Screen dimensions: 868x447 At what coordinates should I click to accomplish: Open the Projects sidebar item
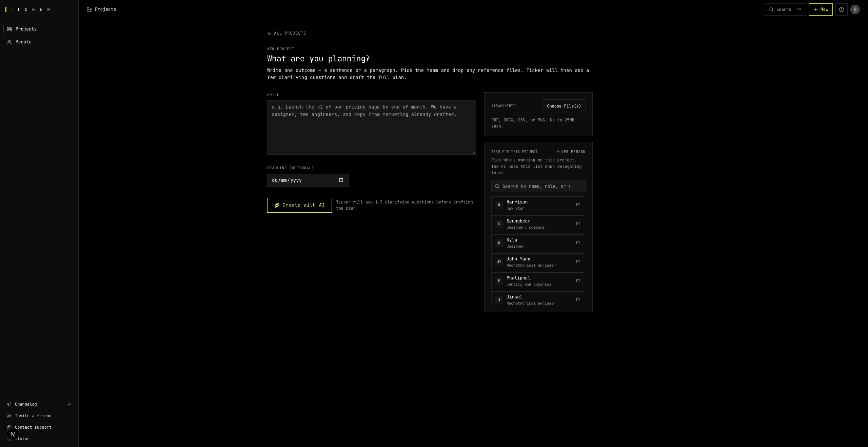pyautogui.click(x=39, y=29)
